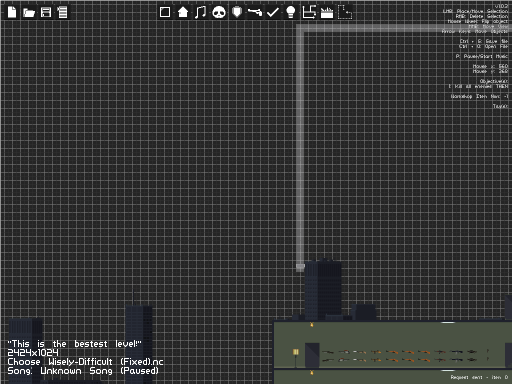
Task: Select the panda character tool
Action: 219,13
